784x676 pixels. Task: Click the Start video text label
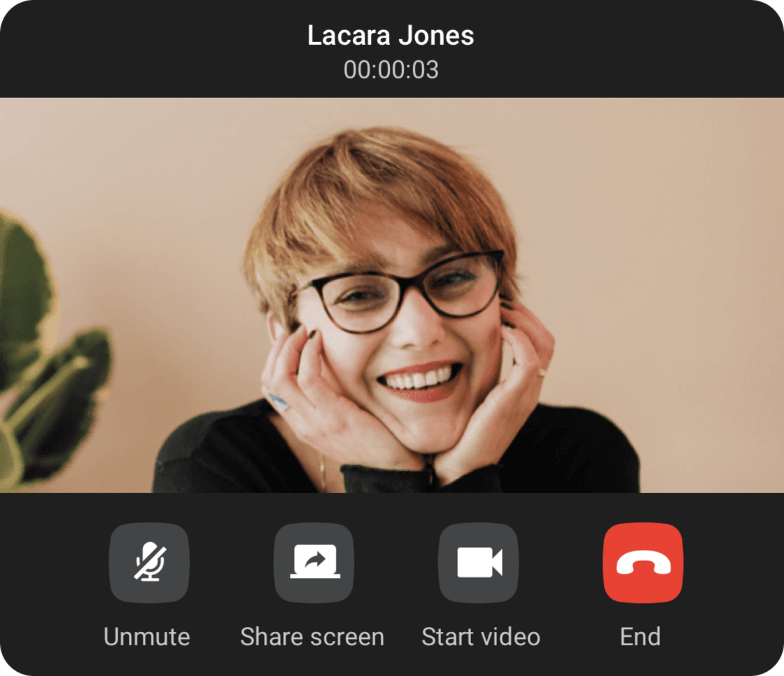click(480, 636)
